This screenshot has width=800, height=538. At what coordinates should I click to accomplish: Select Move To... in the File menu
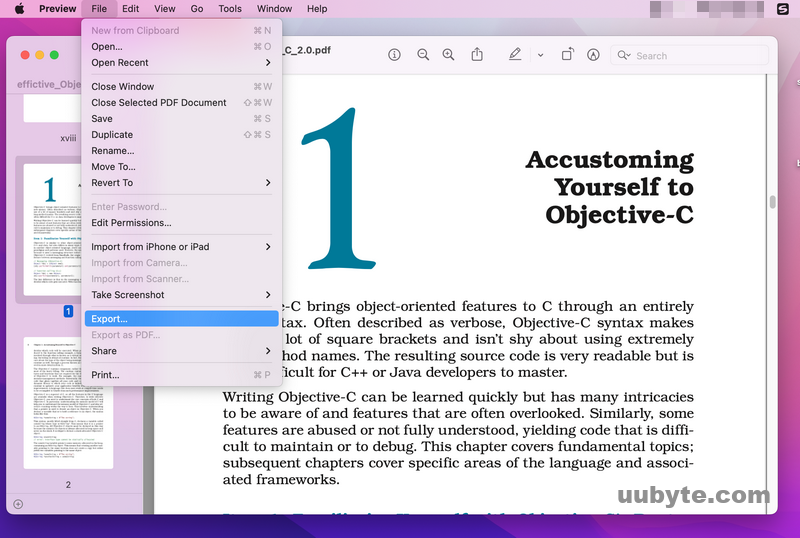tap(181, 166)
